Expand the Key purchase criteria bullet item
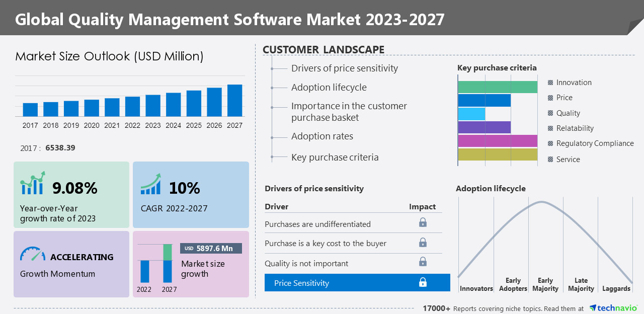Screen dimensions: 644x314 click(335, 157)
